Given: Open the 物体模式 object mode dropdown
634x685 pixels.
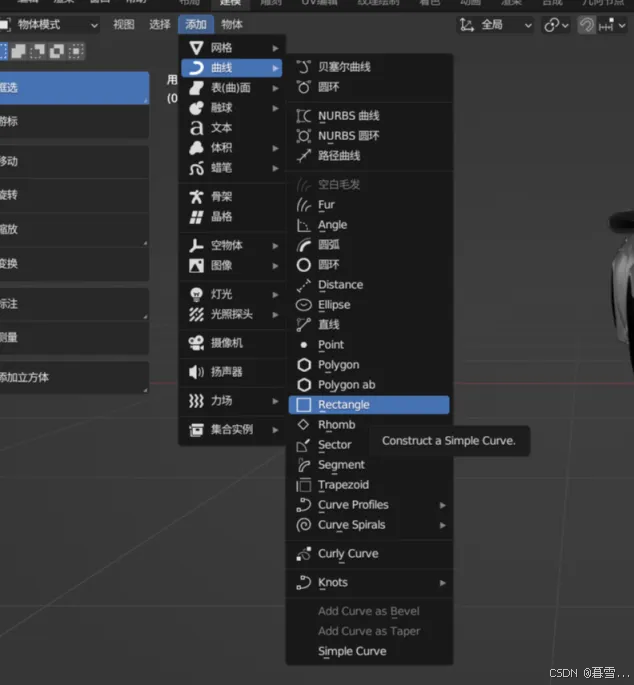Looking at the screenshot, I should [49, 25].
